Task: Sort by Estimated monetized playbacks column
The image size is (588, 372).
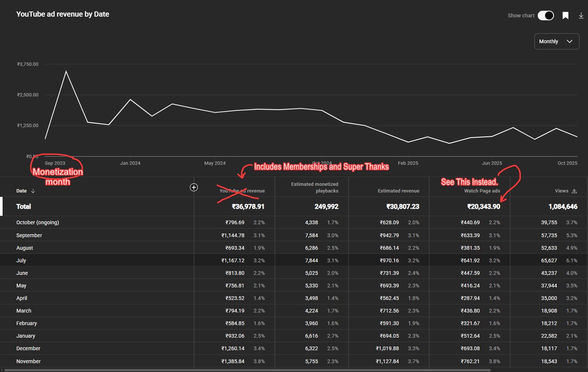Action: 315,187
